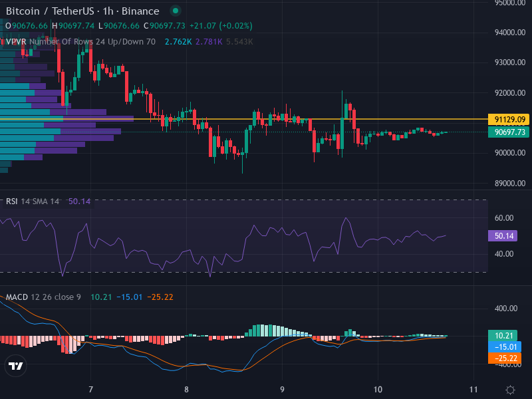The image size is (532, 399).
Task: Select the VPVR indicator legend label
Action: [x=16, y=41]
